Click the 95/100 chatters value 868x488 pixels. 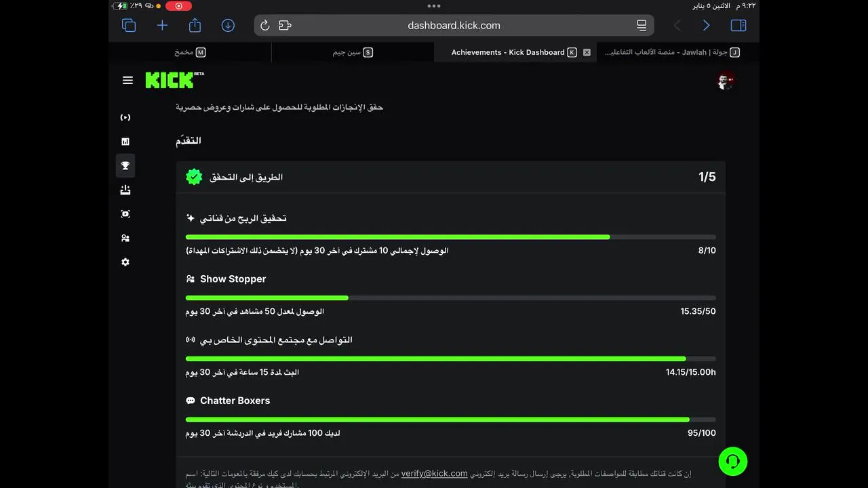point(702,433)
